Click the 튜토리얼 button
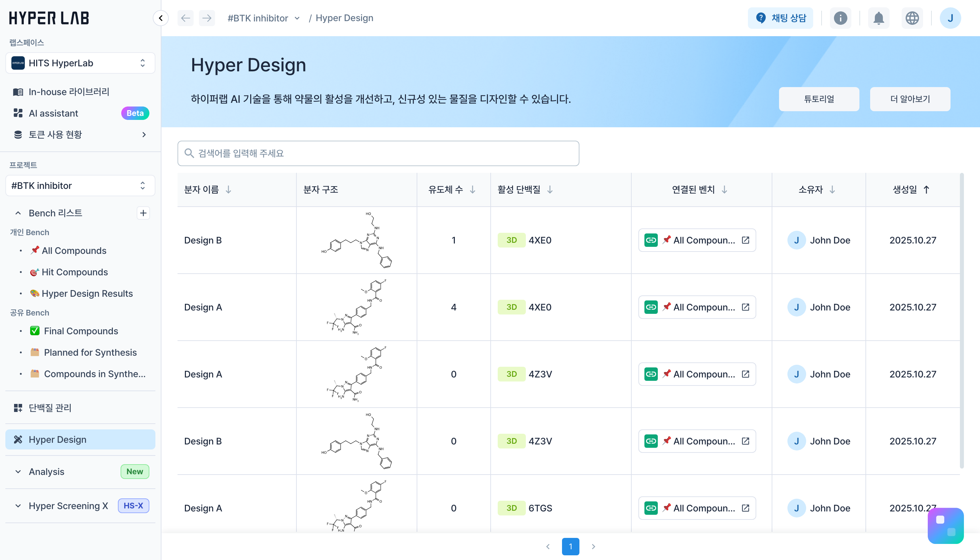 pos(819,99)
